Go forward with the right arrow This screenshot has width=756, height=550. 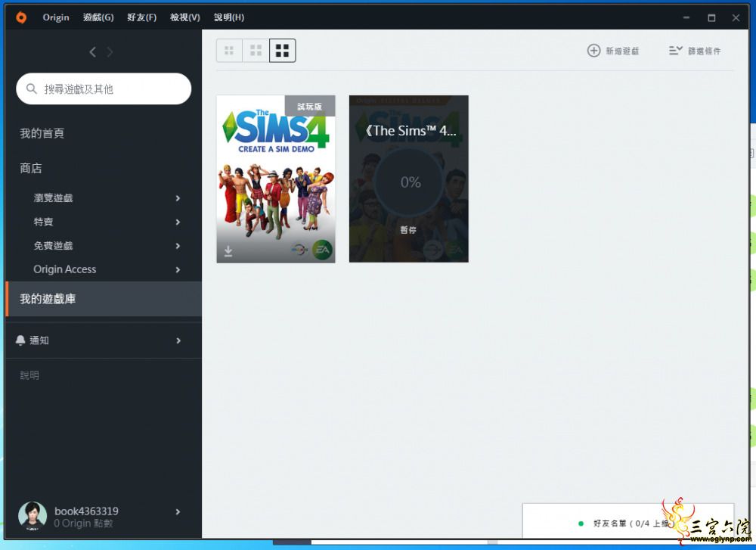110,52
